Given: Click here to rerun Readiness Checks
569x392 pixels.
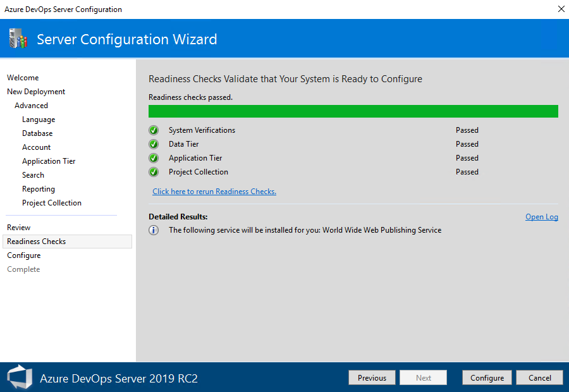Looking at the screenshot, I should (x=214, y=190).
